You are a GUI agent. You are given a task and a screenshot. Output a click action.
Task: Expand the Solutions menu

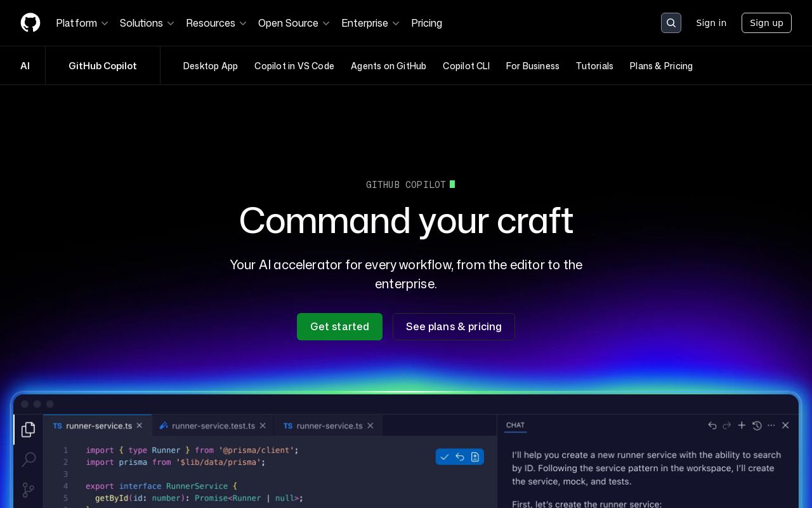(x=147, y=23)
